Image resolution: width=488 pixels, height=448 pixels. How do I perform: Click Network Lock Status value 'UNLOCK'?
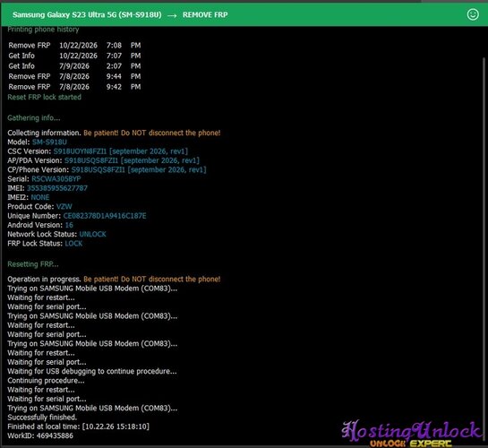pyautogui.click(x=93, y=234)
